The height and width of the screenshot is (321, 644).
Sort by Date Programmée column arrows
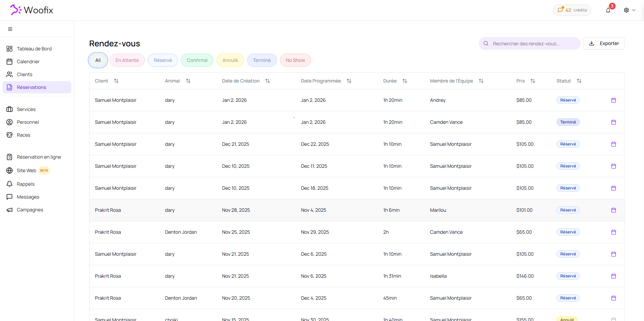pyautogui.click(x=349, y=81)
